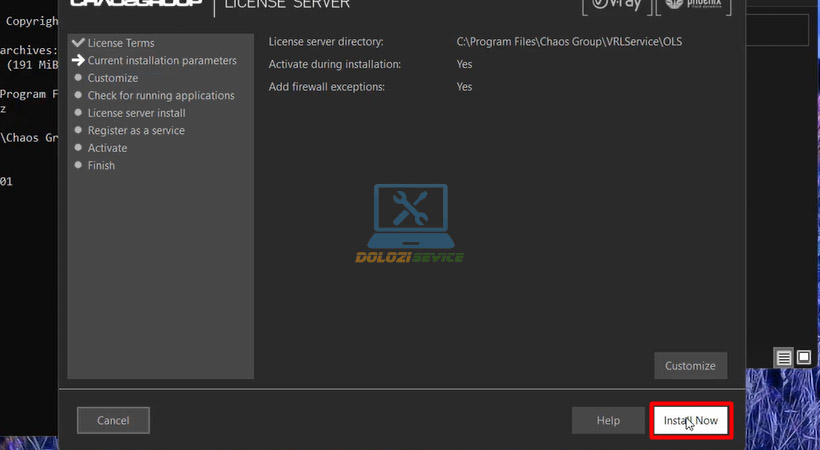Image resolution: width=820 pixels, height=450 pixels.
Task: Click the license server directory path
Action: [570, 42]
